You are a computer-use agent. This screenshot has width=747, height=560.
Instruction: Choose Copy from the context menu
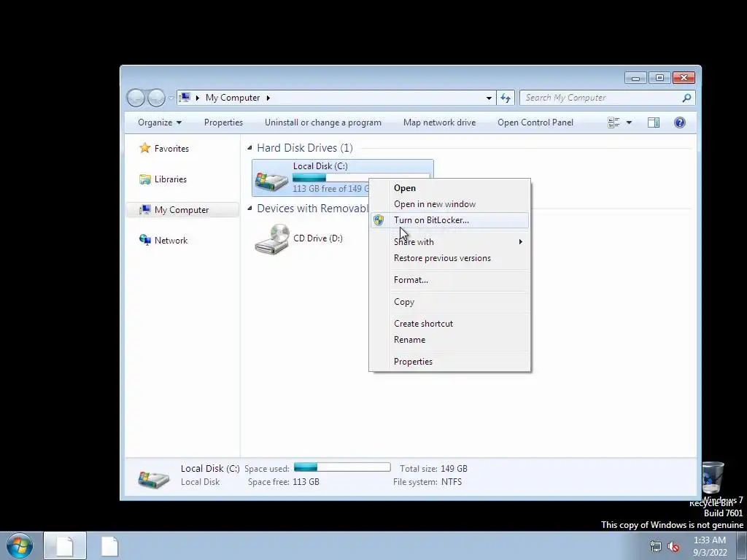coord(449,302)
